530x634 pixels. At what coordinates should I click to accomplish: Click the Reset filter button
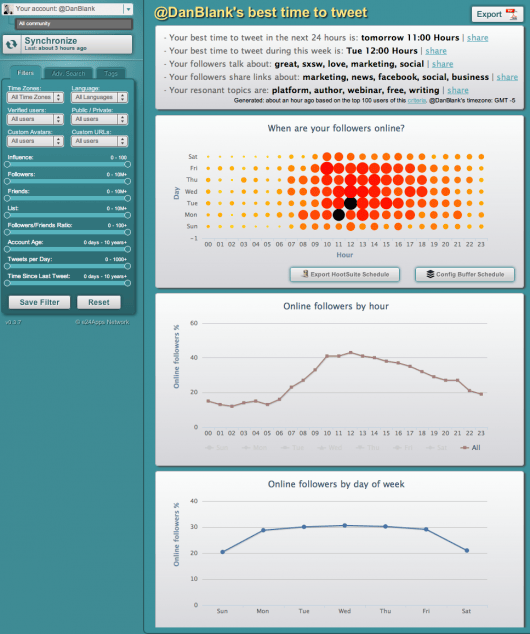pyautogui.click(x=99, y=302)
